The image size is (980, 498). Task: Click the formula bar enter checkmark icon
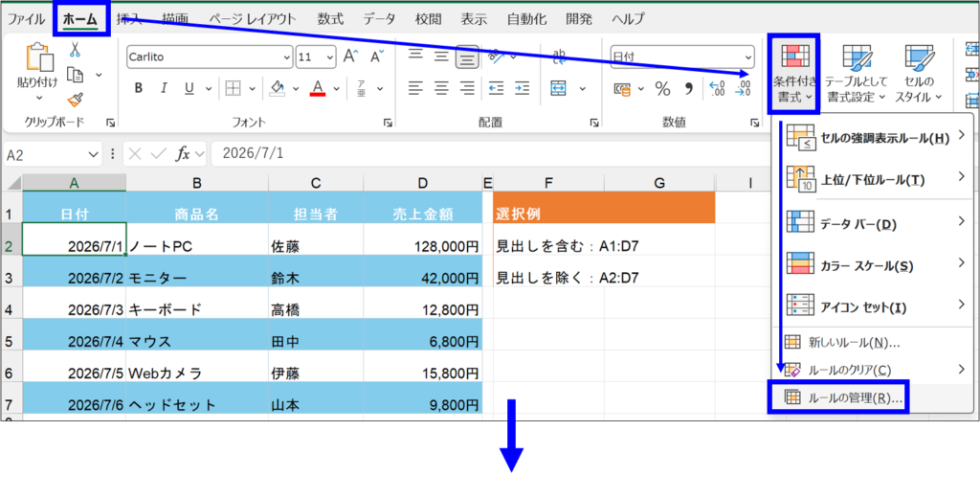pos(159,154)
